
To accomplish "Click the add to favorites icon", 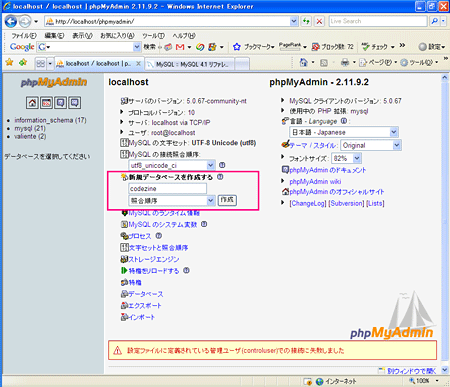I will [x=23, y=62].
